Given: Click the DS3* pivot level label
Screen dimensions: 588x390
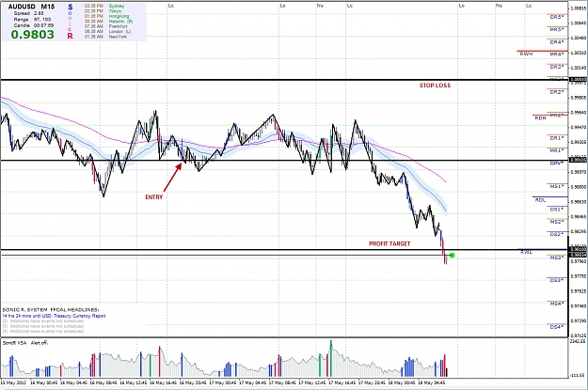Looking at the screenshot, I should (x=557, y=280).
